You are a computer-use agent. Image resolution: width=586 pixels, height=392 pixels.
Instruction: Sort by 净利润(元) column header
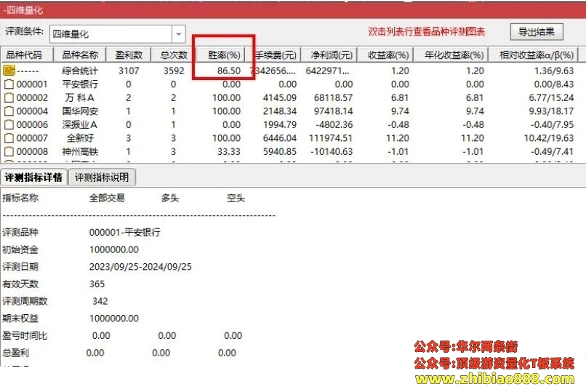(329, 55)
